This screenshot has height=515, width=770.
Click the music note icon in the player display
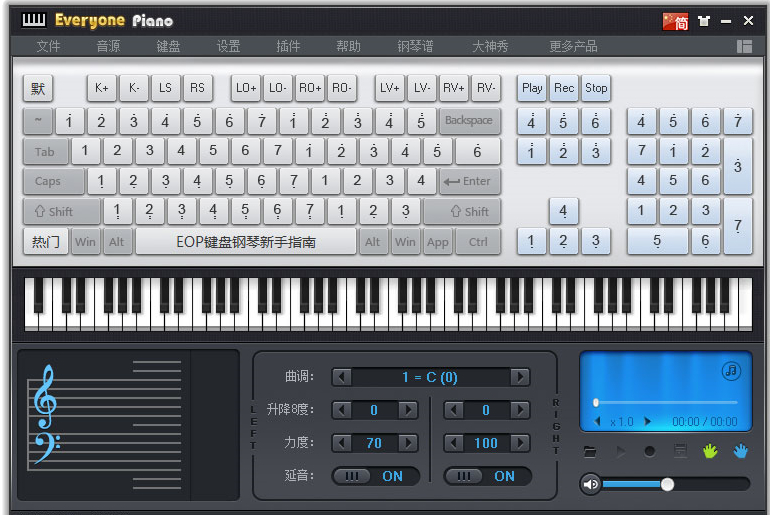(x=731, y=371)
